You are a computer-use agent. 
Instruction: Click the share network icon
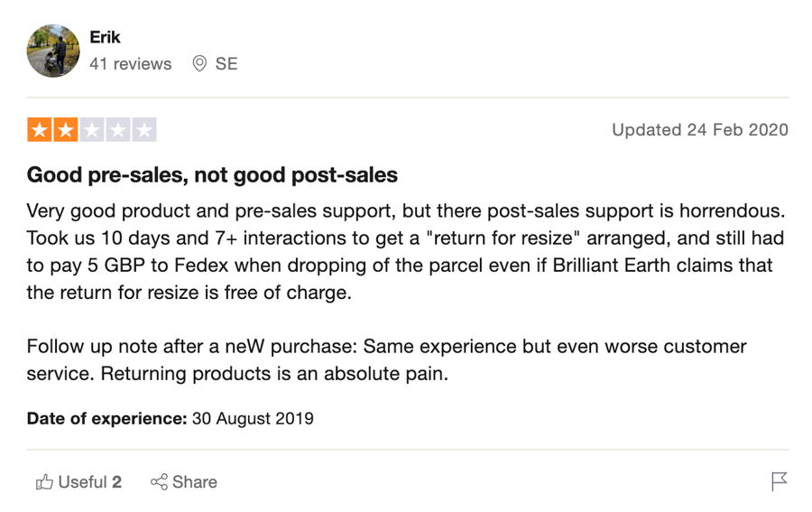[x=159, y=482]
